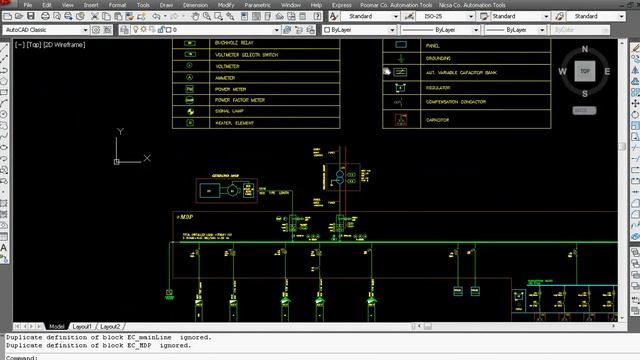Click Make Object's Layer Current icon
This screenshot has width=640, height=360.
click(x=288, y=30)
